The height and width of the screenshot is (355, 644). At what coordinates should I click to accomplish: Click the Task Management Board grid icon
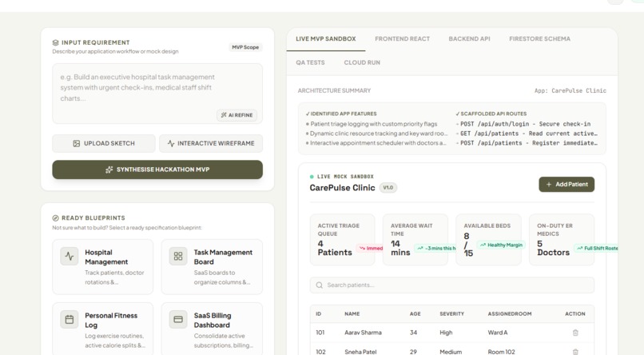178,256
